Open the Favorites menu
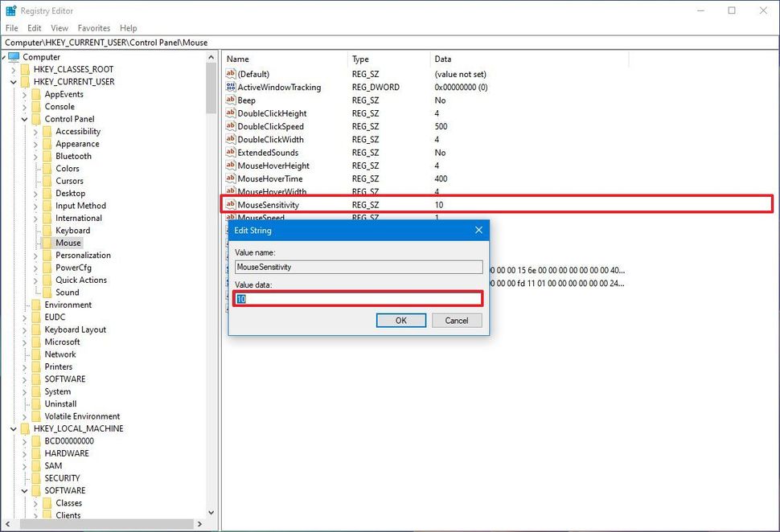 93,27
